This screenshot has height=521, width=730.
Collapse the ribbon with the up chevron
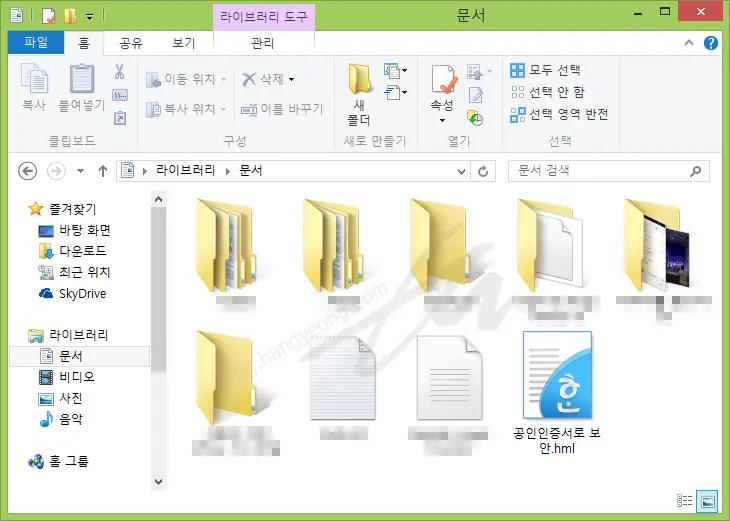pos(689,43)
